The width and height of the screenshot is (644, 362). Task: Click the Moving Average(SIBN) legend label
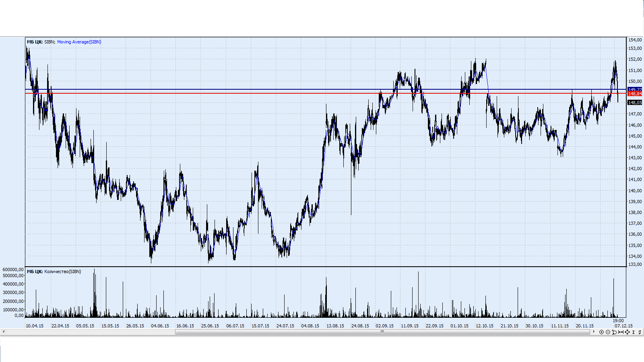[79, 42]
